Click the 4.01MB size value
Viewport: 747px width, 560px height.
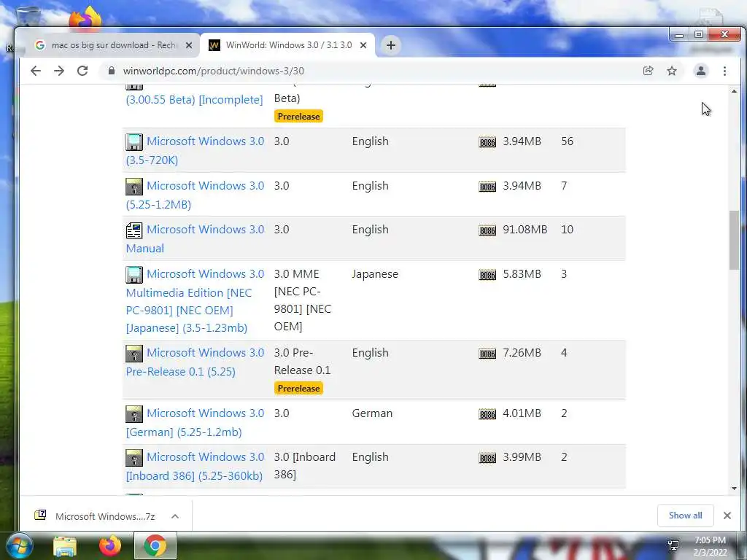[x=522, y=413]
